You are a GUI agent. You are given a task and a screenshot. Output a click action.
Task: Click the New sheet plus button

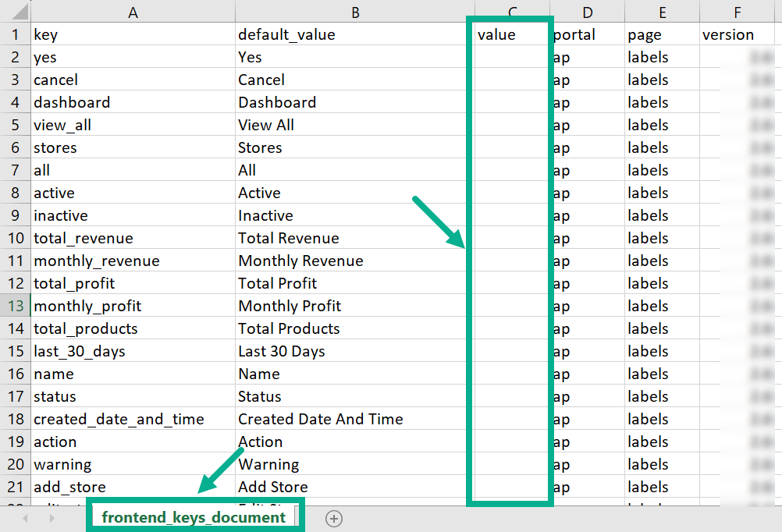click(x=334, y=519)
